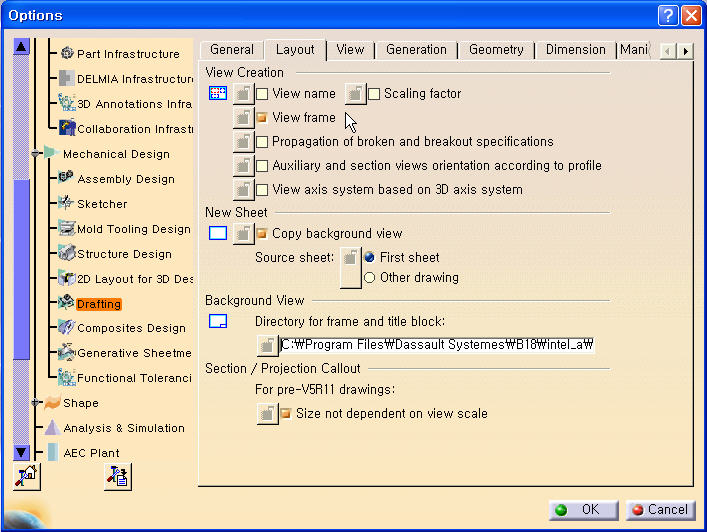The height and width of the screenshot is (532, 707).
Task: Click the lock icon beside Scaling factor
Action: point(355,94)
